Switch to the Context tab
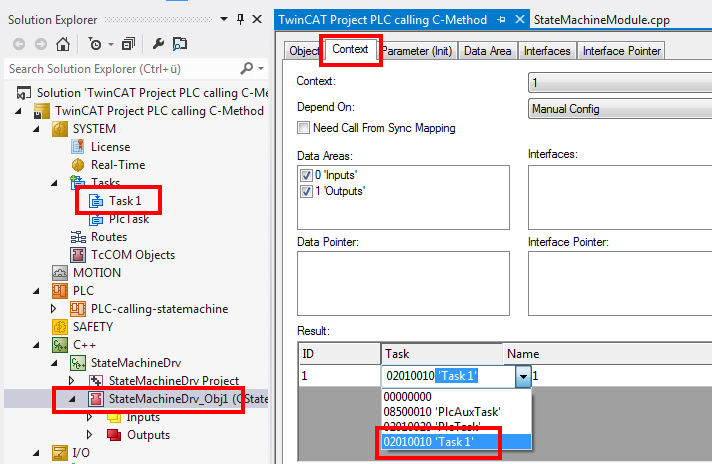The image size is (712, 464). pos(350,49)
